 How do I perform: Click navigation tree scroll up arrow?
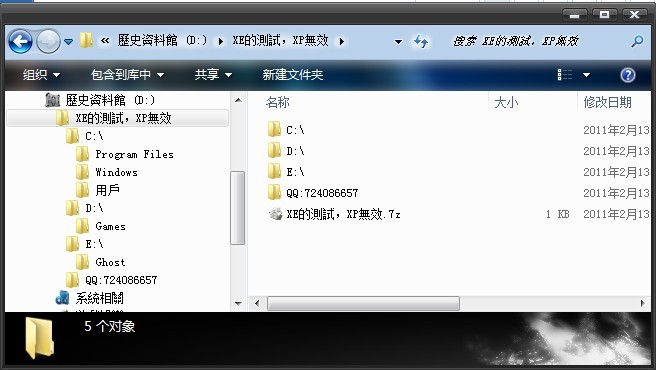click(238, 100)
